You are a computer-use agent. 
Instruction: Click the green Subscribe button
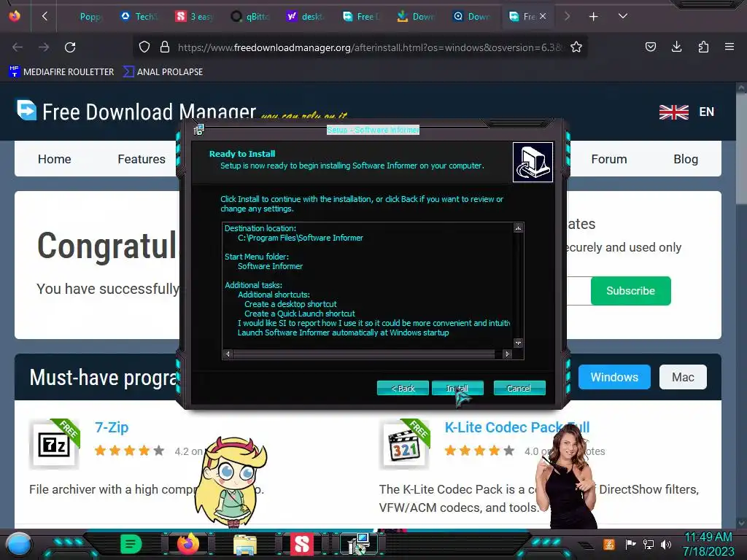click(631, 290)
